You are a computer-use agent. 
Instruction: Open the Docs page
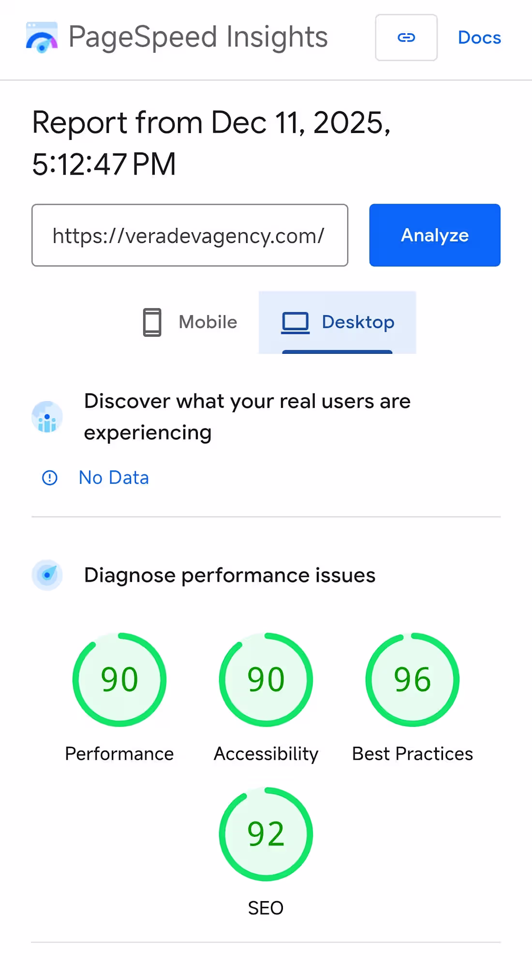479,37
